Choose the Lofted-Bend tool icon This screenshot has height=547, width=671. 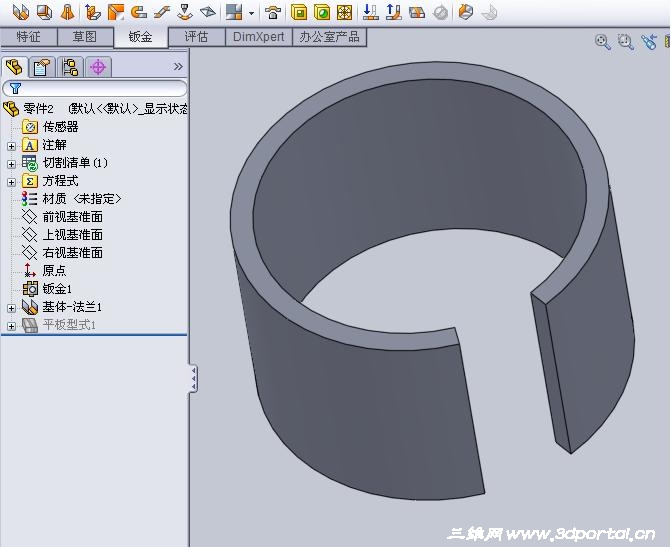[x=67, y=12]
